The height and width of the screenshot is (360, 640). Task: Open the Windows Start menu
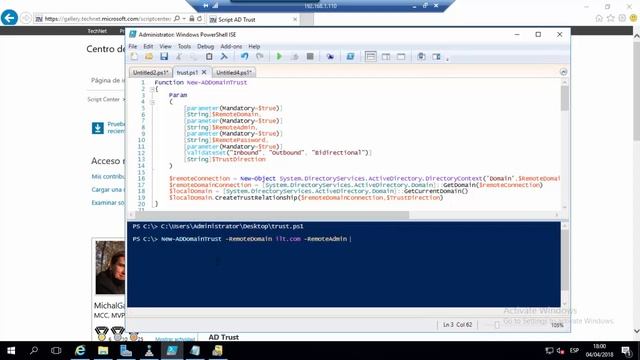(11, 351)
